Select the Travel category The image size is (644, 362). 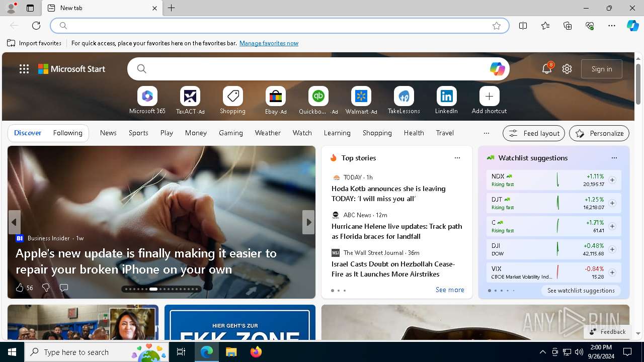point(445,133)
